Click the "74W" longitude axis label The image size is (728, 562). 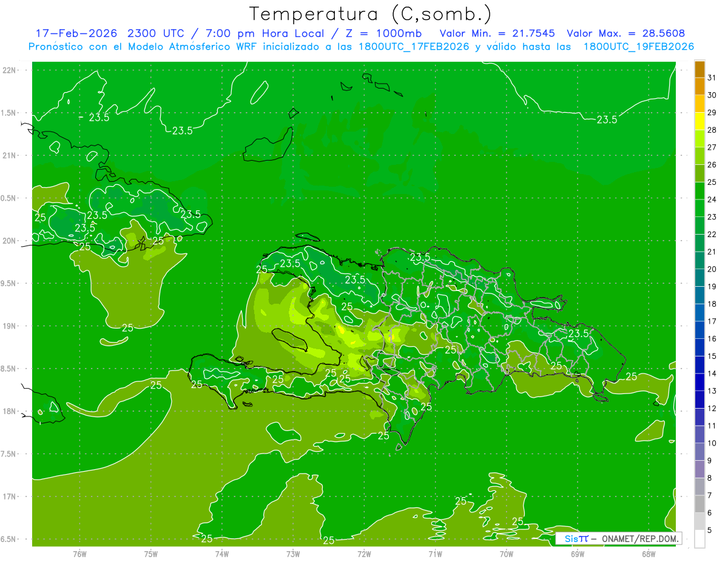(222, 554)
